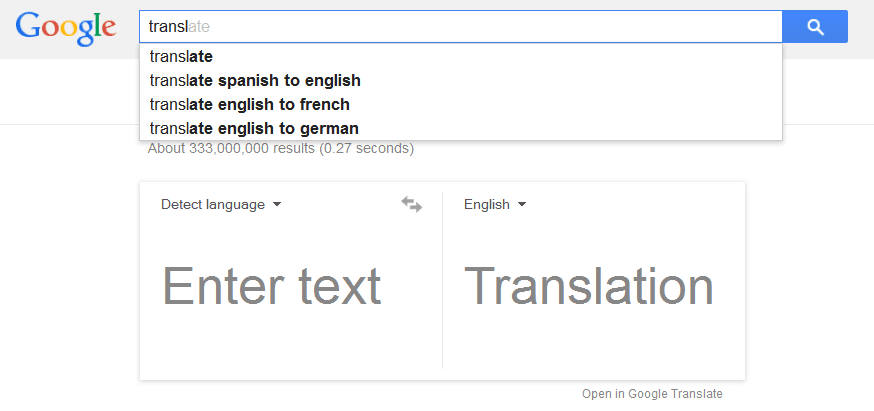874x411 pixels.
Task: Click the arrow beside Detect language
Action: [x=277, y=205]
